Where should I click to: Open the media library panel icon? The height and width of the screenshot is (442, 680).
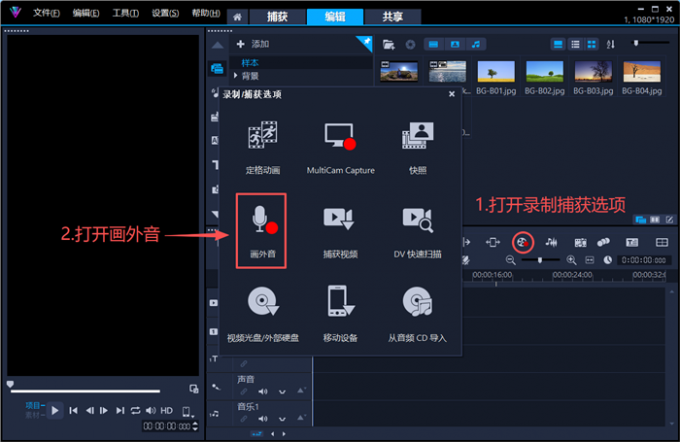[x=217, y=69]
